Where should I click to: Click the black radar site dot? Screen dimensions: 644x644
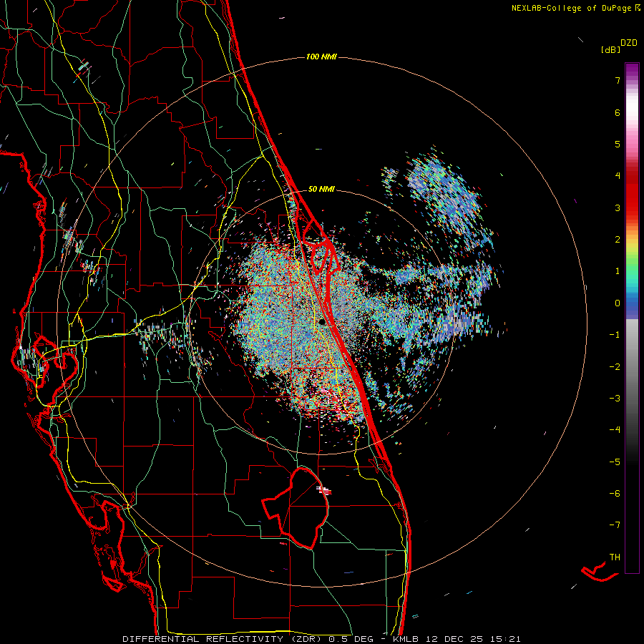point(323,321)
